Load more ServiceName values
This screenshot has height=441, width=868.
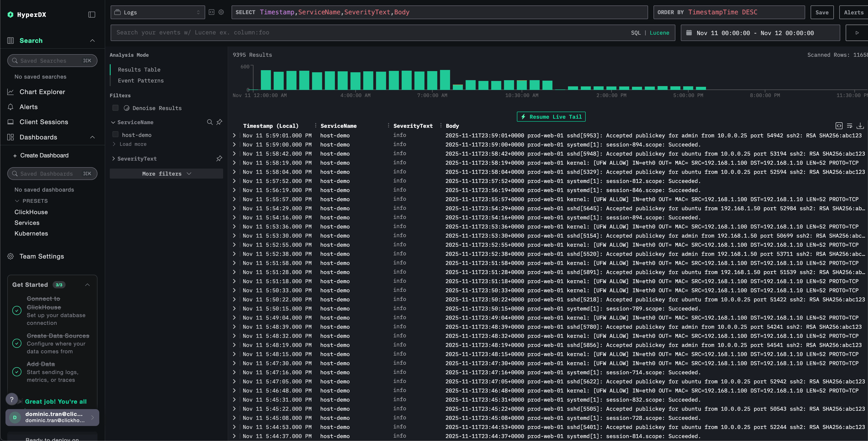[x=130, y=144]
